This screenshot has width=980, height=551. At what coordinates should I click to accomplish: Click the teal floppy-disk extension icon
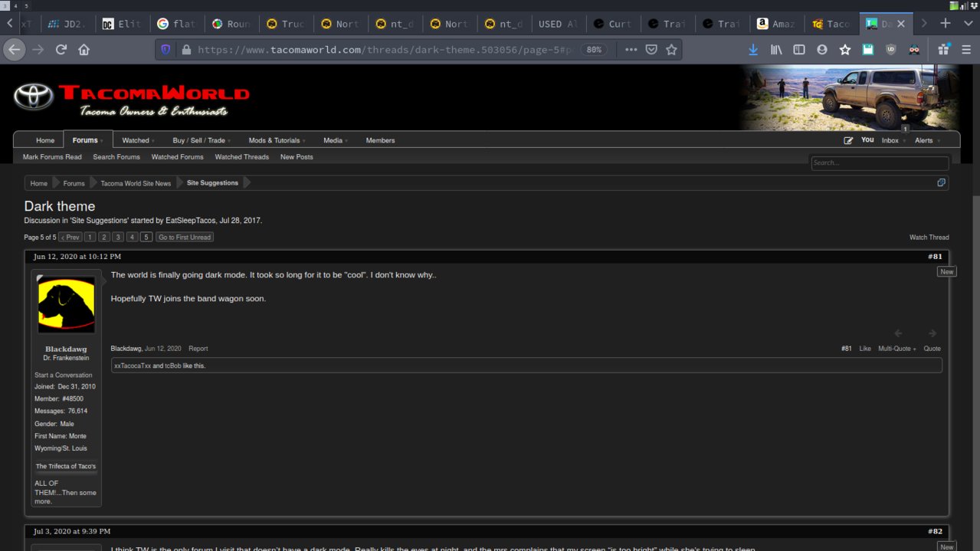tap(867, 50)
